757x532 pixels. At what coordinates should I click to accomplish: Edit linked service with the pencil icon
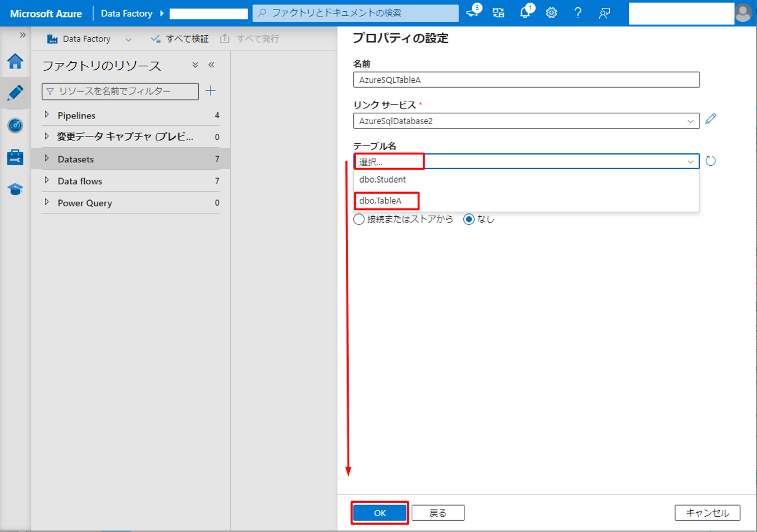coord(710,119)
